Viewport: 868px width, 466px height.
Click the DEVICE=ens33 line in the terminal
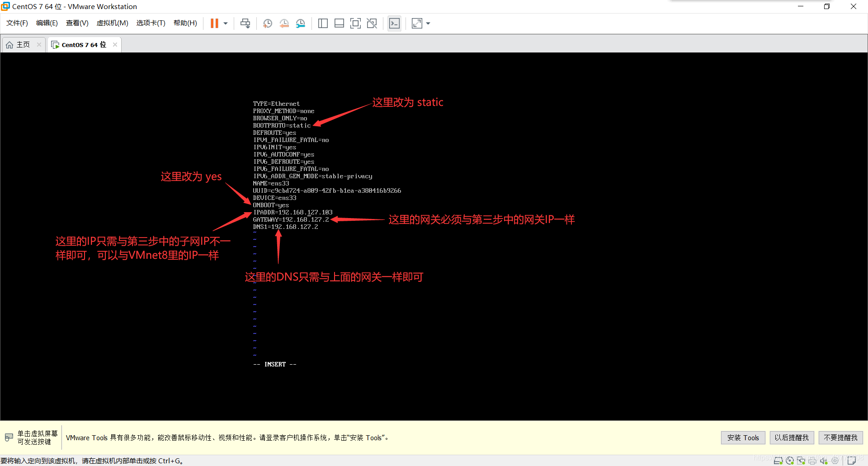click(274, 198)
